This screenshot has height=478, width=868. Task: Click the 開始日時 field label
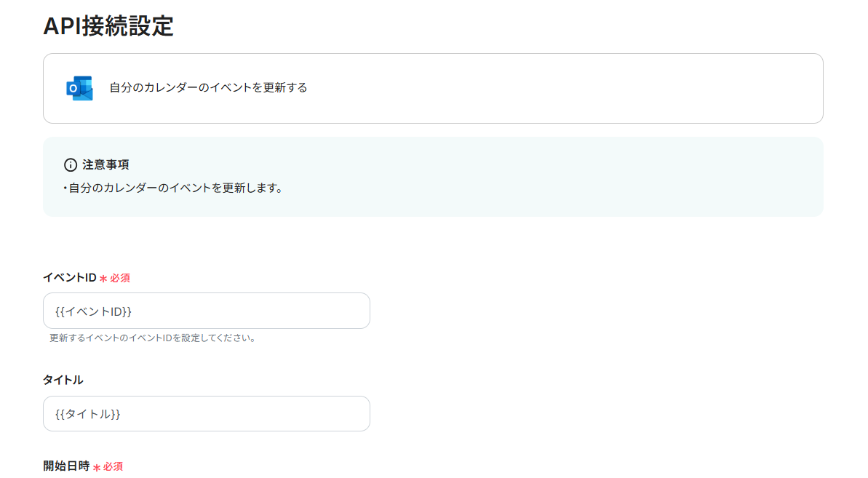click(66, 466)
